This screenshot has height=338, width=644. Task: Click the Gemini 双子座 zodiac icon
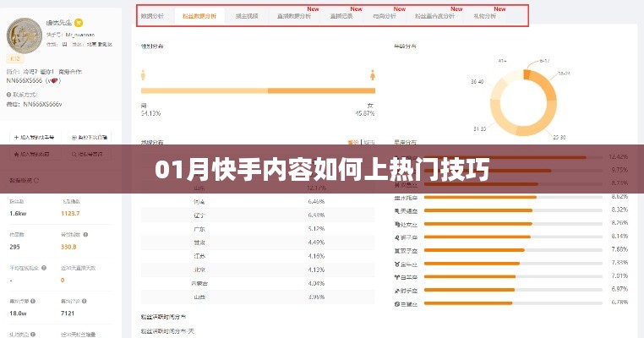click(396, 250)
